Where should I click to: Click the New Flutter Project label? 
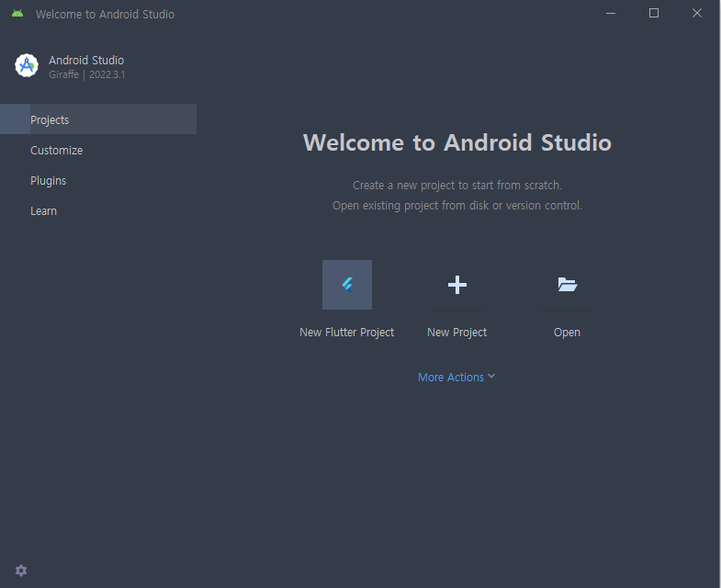346,333
